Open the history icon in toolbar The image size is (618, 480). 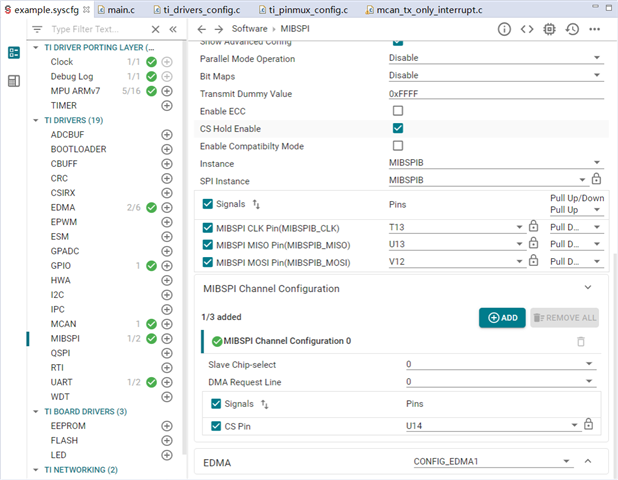pyautogui.click(x=571, y=29)
